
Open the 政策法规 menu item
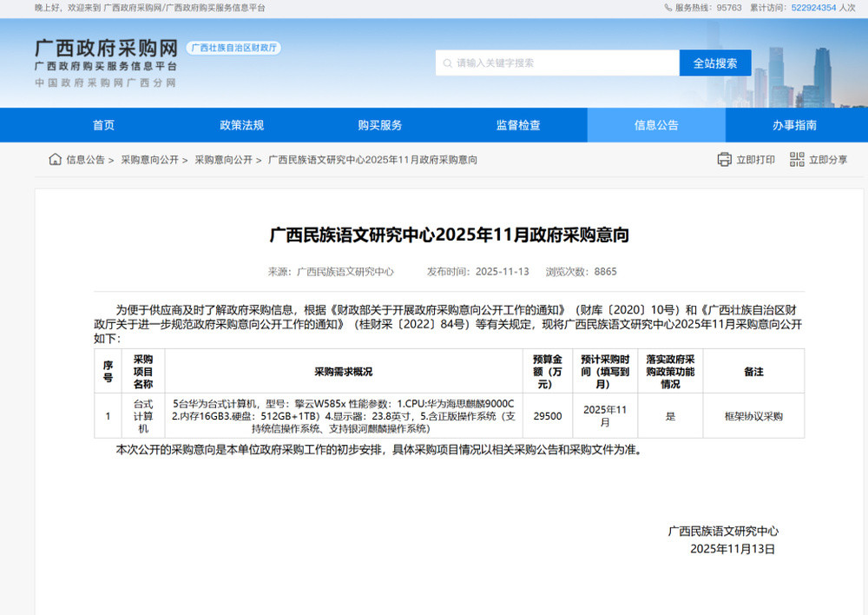click(x=241, y=124)
